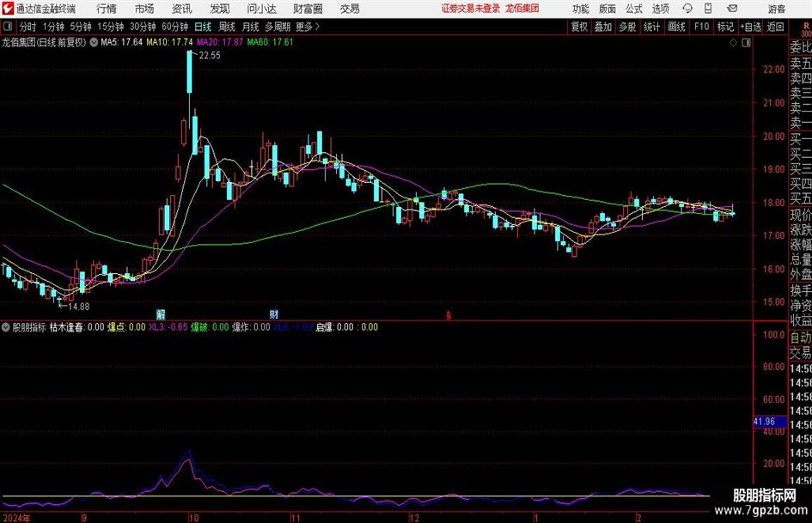Click the +自选 button
The height and width of the screenshot is (523, 812).
pos(750,27)
